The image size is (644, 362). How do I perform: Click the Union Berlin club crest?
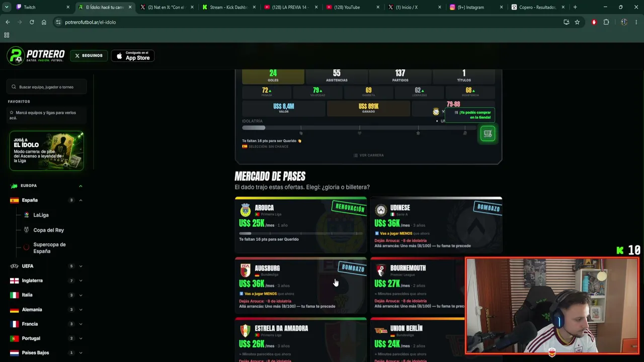(381, 331)
